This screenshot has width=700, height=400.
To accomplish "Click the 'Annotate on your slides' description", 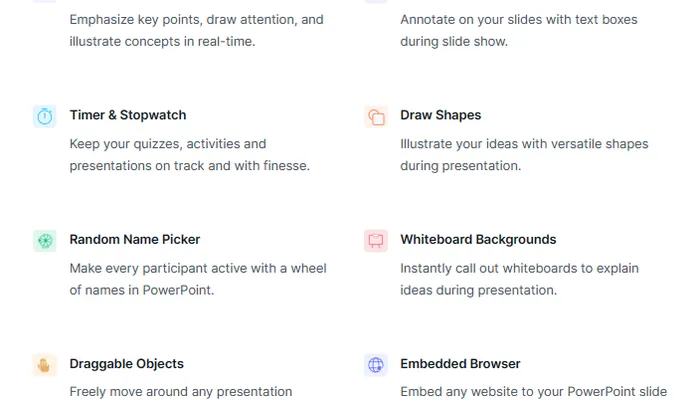I will [x=518, y=30].
